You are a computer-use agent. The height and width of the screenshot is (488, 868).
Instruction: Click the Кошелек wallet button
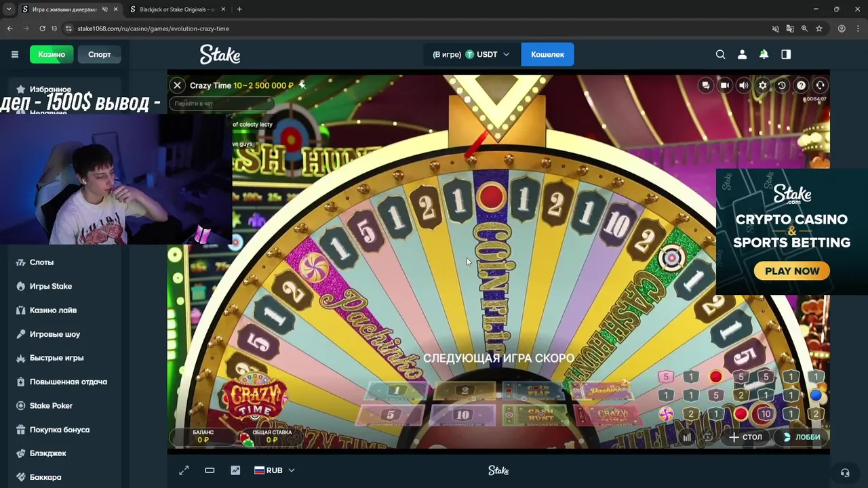click(547, 54)
